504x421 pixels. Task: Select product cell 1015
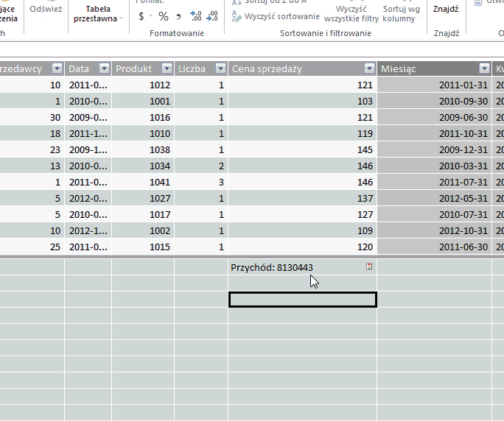(x=143, y=247)
